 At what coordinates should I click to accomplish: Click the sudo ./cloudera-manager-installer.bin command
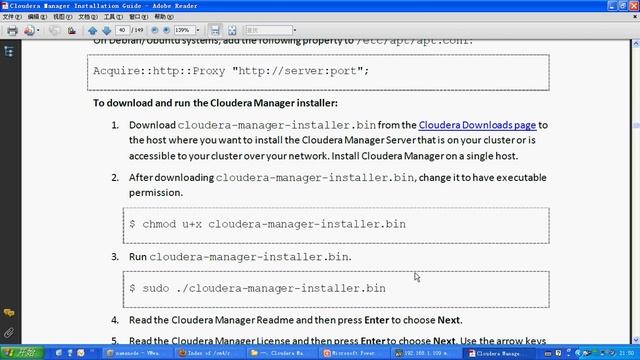(x=258, y=288)
